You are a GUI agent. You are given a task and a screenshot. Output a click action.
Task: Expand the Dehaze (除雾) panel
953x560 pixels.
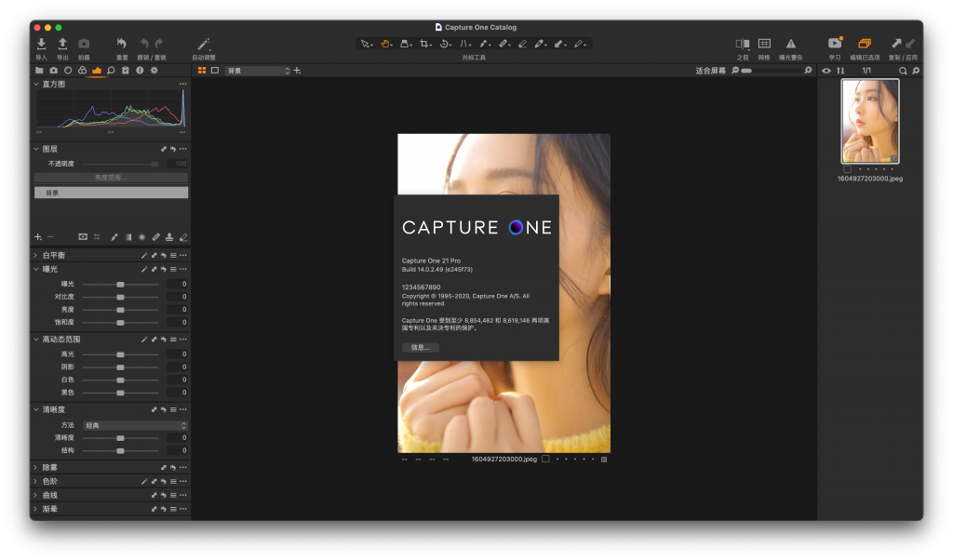click(36, 468)
